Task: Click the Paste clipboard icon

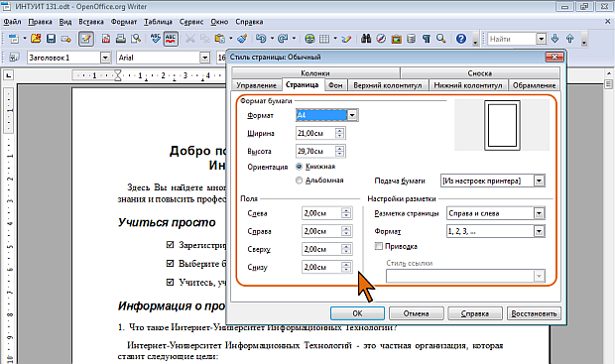Action: click(x=220, y=39)
